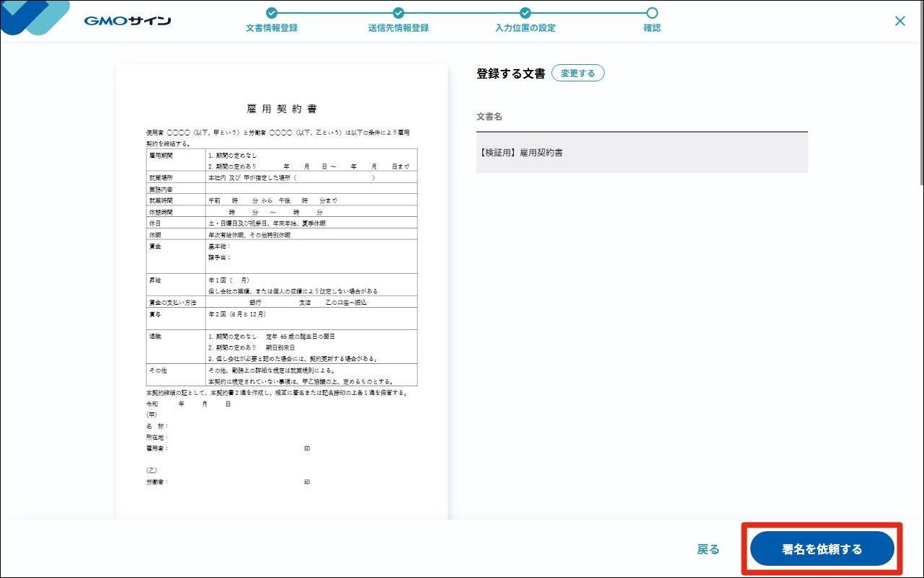Select the 送信先情報登録 step circle

click(399, 12)
